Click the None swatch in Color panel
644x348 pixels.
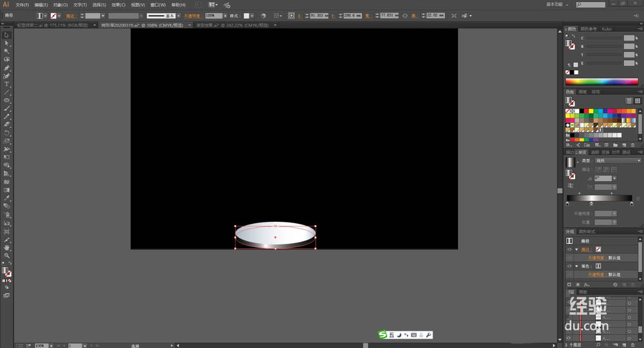pos(567,73)
